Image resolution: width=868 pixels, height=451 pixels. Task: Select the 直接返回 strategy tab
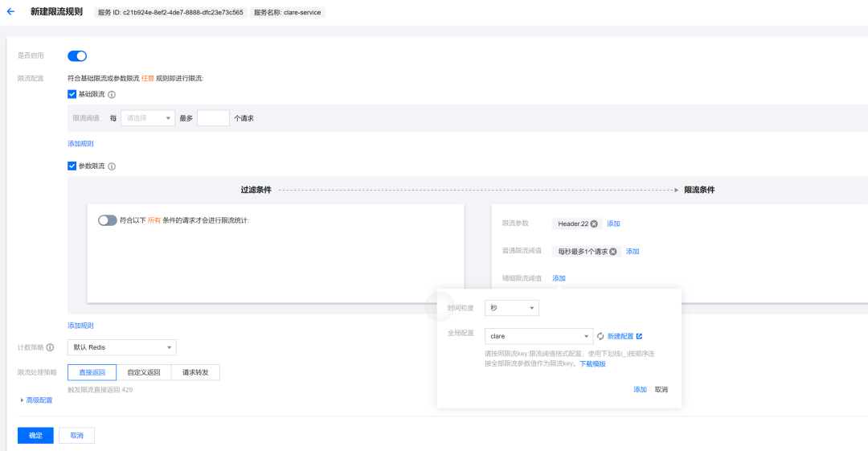pyautogui.click(x=92, y=372)
